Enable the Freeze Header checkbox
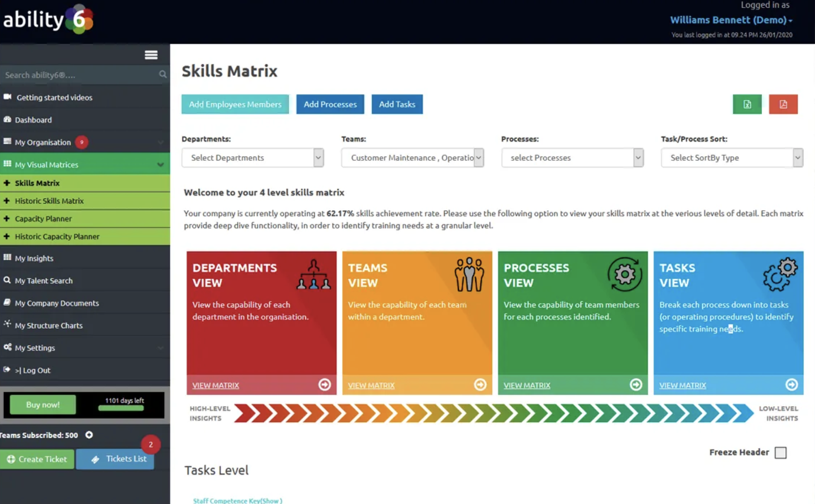 (x=780, y=452)
